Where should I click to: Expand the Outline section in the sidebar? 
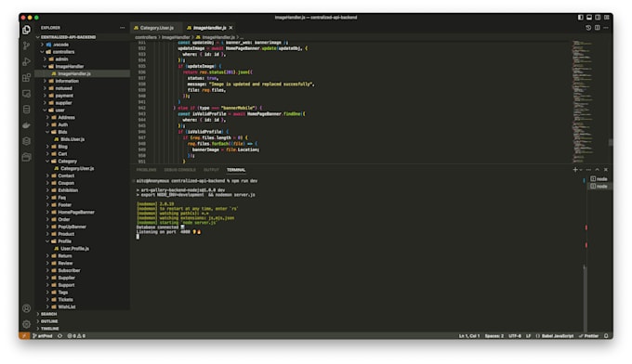[82, 321]
